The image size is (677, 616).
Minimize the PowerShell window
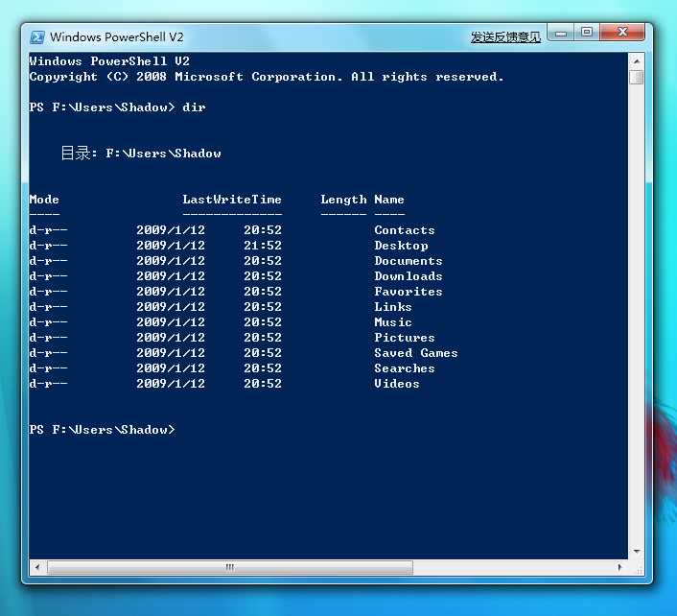[560, 33]
